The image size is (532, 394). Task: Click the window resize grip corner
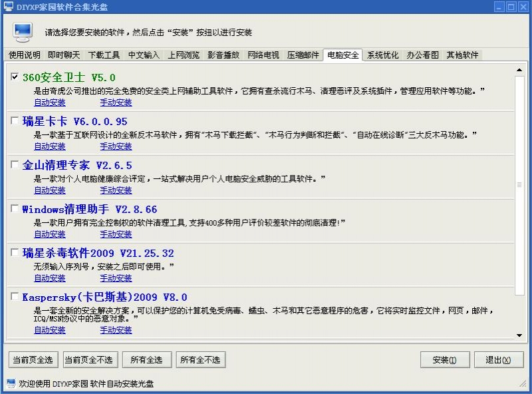523,383
